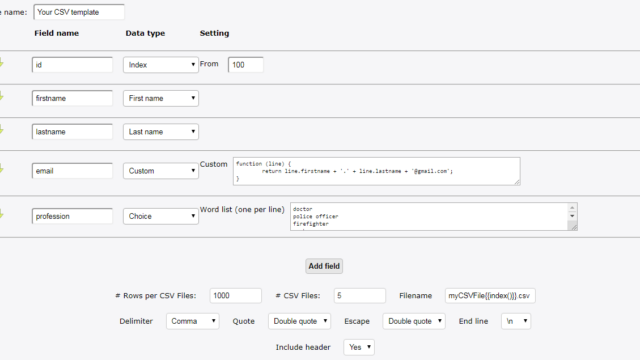Open the Escape Double quote dropdown
The height and width of the screenshot is (360, 640).
[x=414, y=321]
